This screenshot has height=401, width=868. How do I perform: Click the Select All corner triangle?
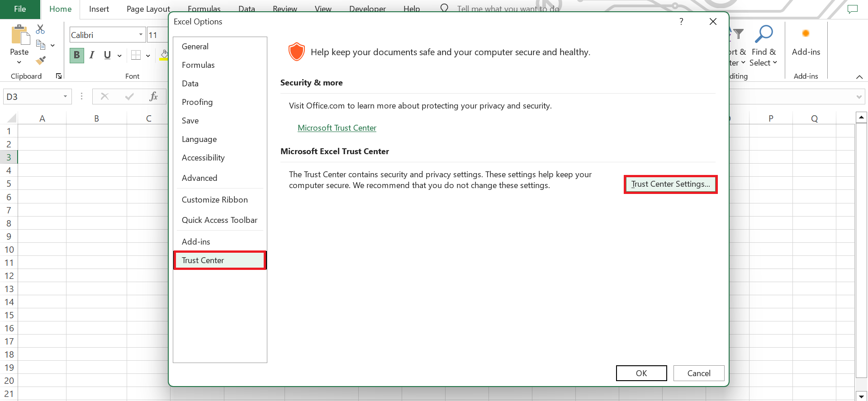point(11,118)
